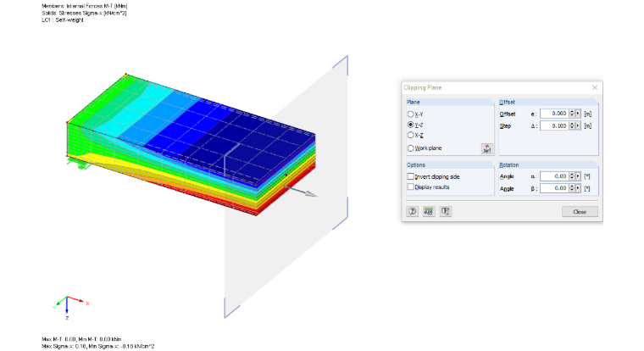
Task: Click the 'LC1 : Self-weight' text
Action: pyautogui.click(x=63, y=19)
